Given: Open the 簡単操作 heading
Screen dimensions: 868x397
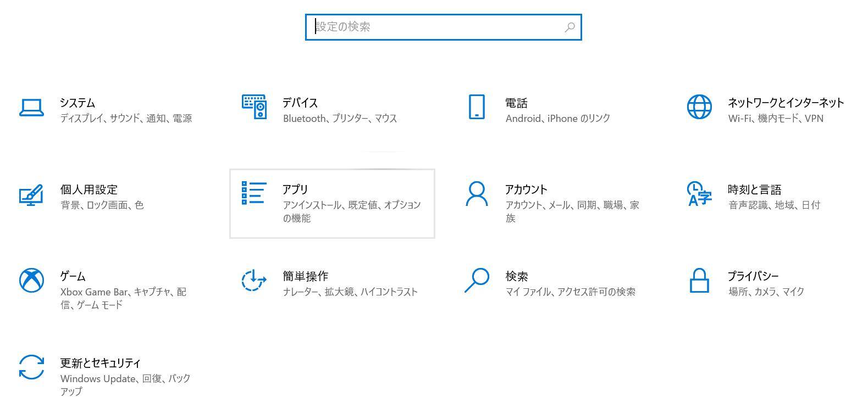Looking at the screenshot, I should coord(305,276).
